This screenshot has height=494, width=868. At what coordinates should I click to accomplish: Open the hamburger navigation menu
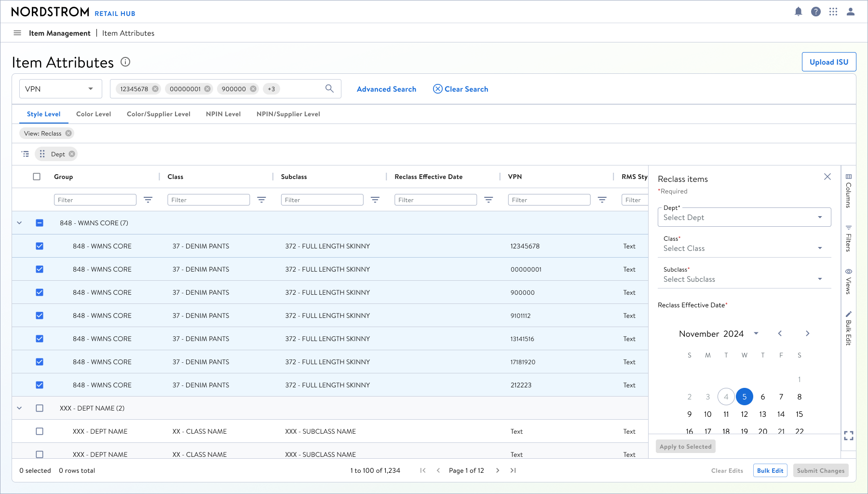(17, 33)
